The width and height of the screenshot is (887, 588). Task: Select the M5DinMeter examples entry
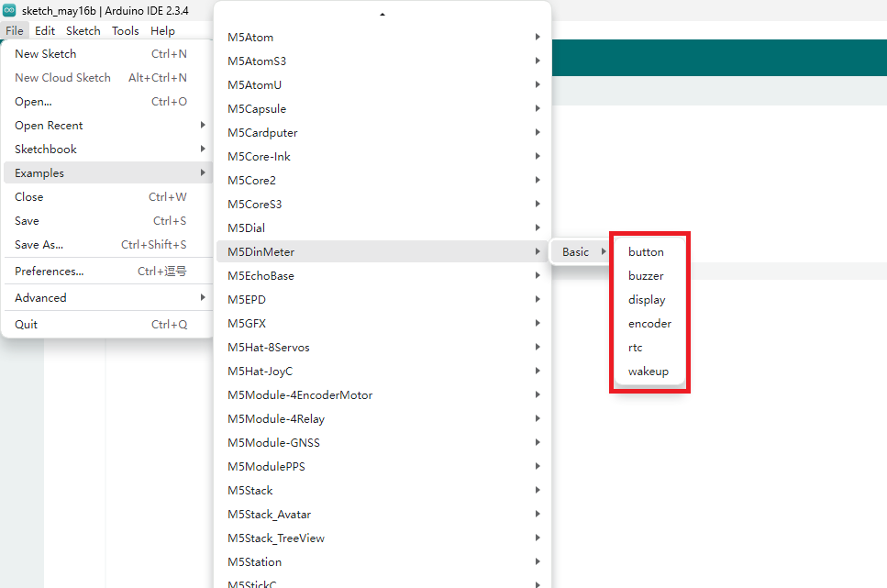383,252
